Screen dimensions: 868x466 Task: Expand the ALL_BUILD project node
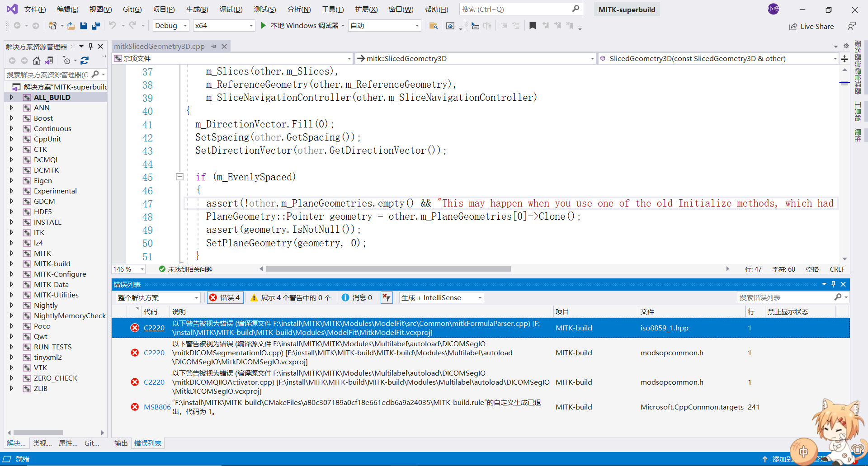12,97
